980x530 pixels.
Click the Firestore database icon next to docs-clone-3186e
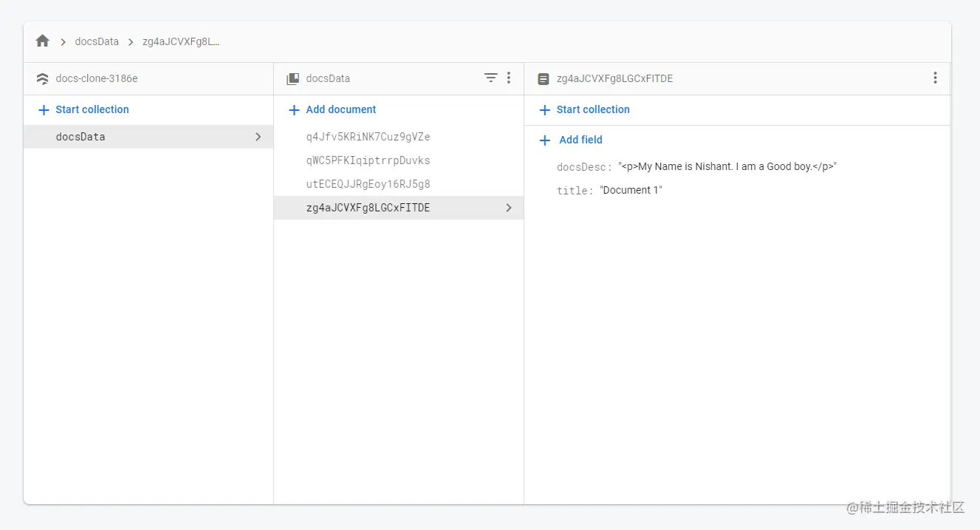coord(41,78)
